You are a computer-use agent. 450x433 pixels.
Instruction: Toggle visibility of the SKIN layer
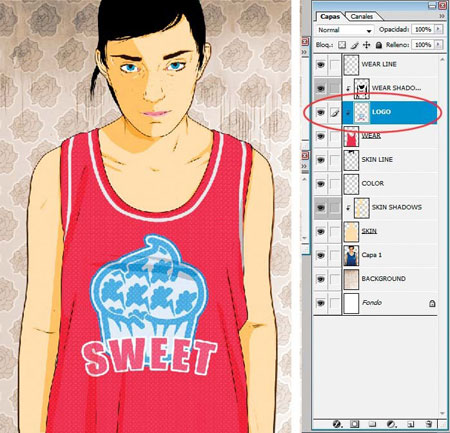pos(321,231)
